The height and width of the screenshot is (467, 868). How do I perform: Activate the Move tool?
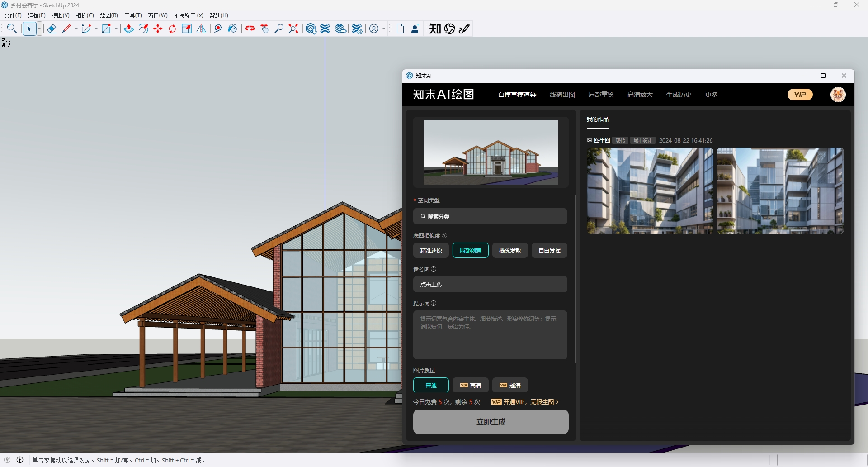158,29
